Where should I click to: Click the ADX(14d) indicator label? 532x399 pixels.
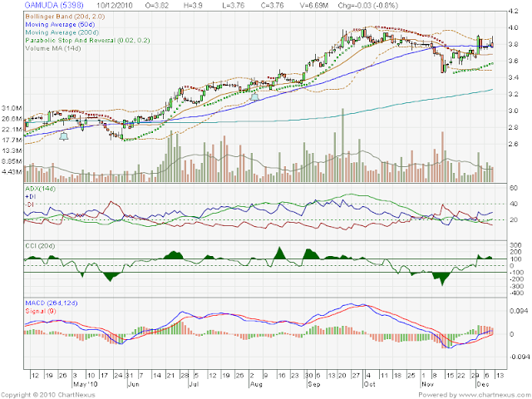point(41,189)
